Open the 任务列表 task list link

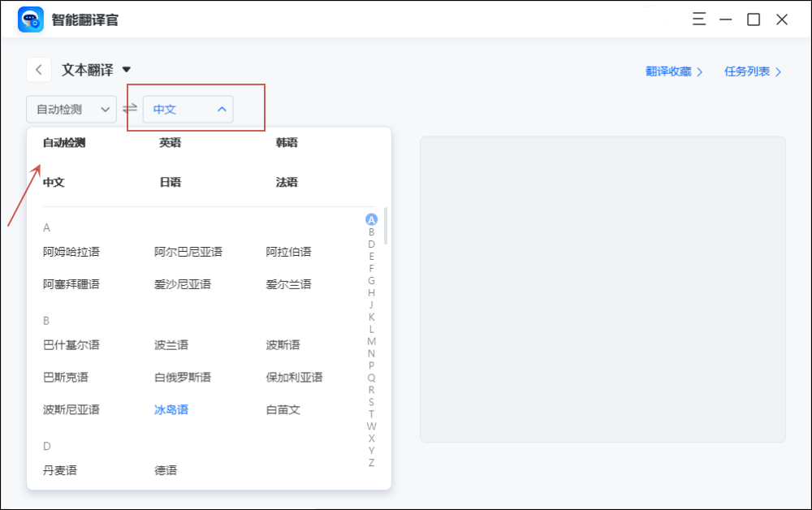[x=748, y=71]
